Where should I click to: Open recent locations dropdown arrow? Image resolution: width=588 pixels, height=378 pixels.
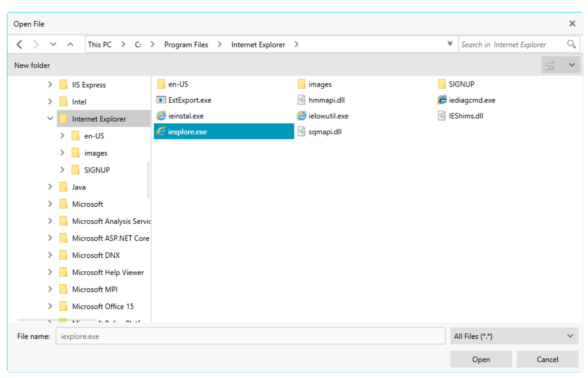point(53,45)
